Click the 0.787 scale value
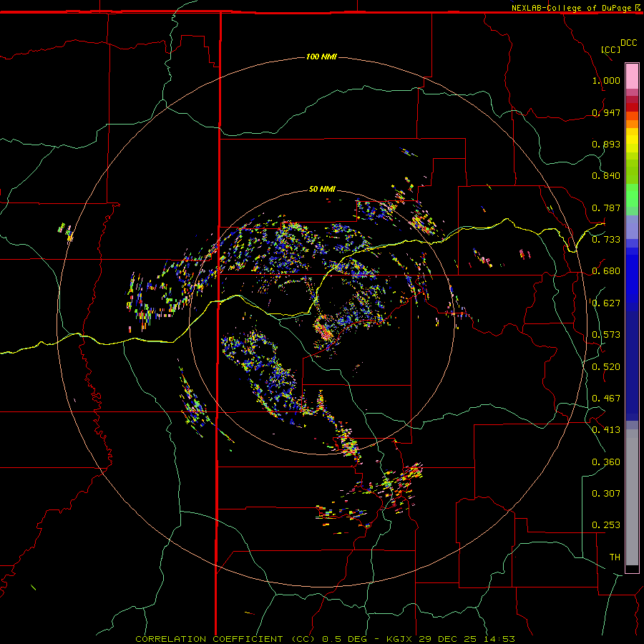The width and height of the screenshot is (644, 644). 606,208
